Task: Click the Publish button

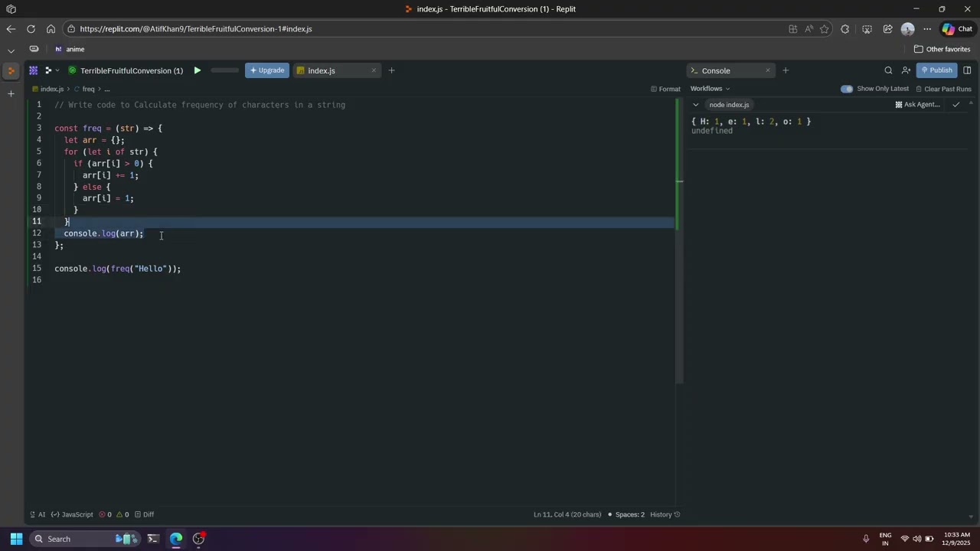Action: tap(936, 70)
